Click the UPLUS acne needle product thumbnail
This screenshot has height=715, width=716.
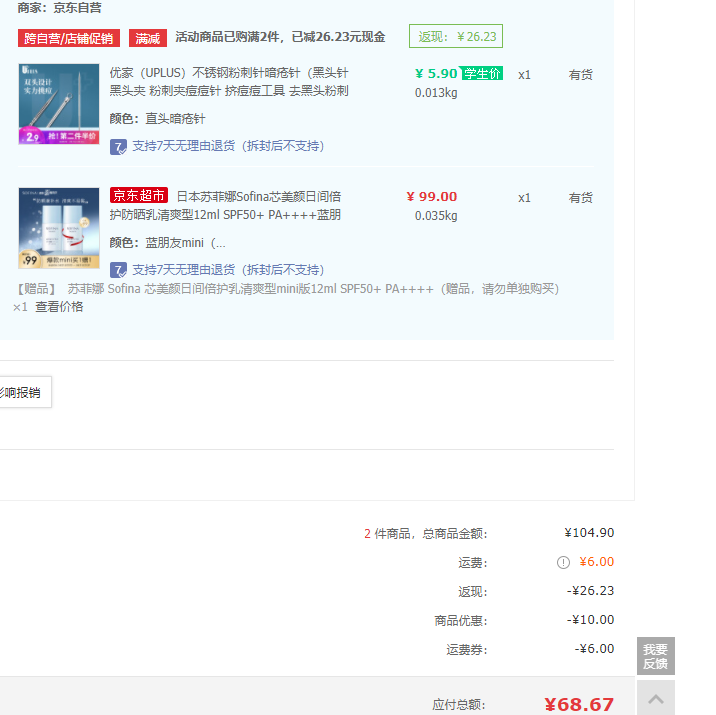[59, 104]
